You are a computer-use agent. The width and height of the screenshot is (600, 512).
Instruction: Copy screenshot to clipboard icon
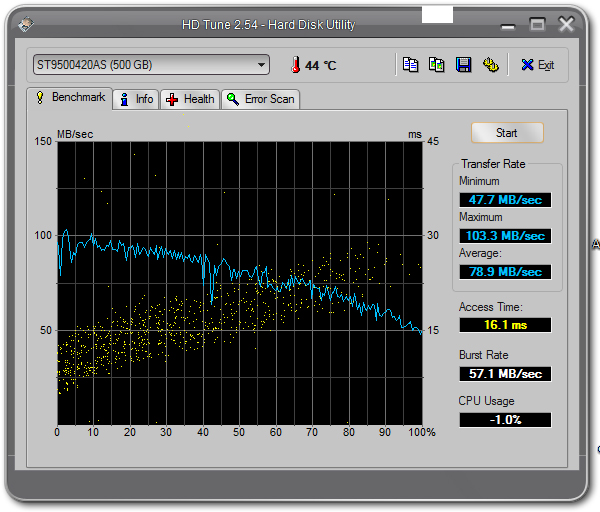[437, 65]
